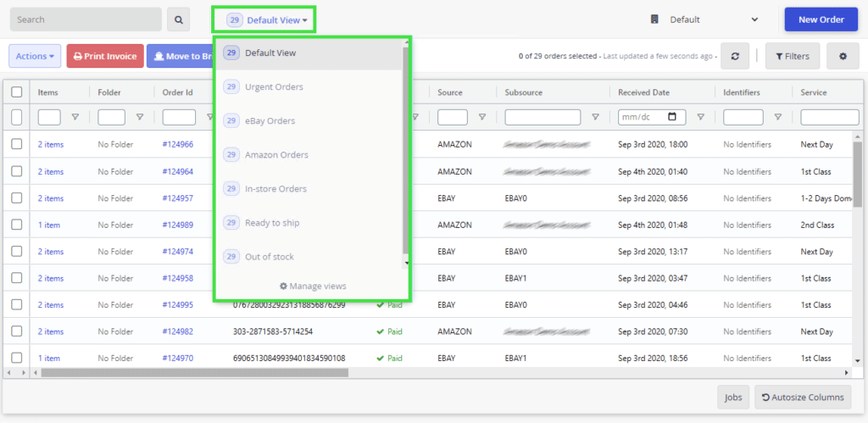Screen dimensions: 868x423
Task: Click the Subsource column filter funnel
Action: 595,117
